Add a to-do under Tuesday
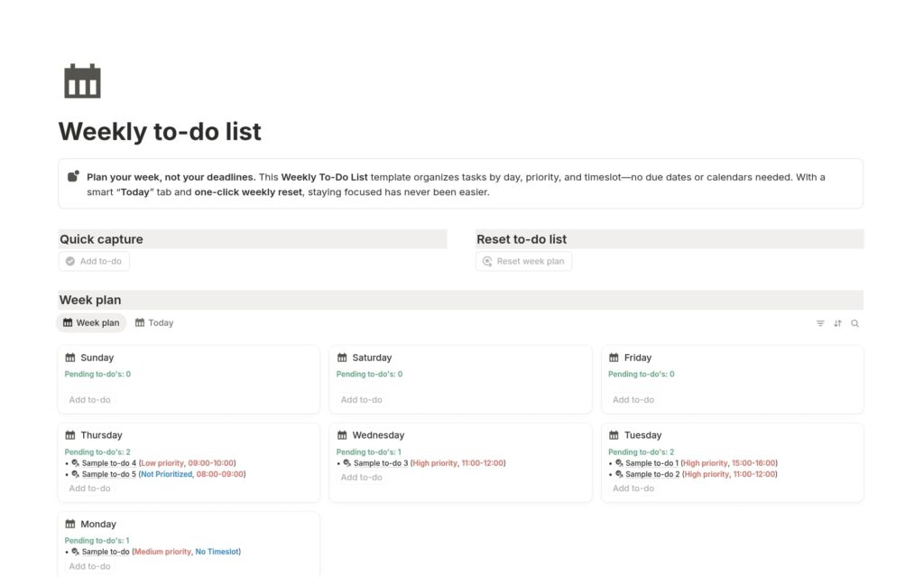The width and height of the screenshot is (924, 577). pyautogui.click(x=633, y=488)
